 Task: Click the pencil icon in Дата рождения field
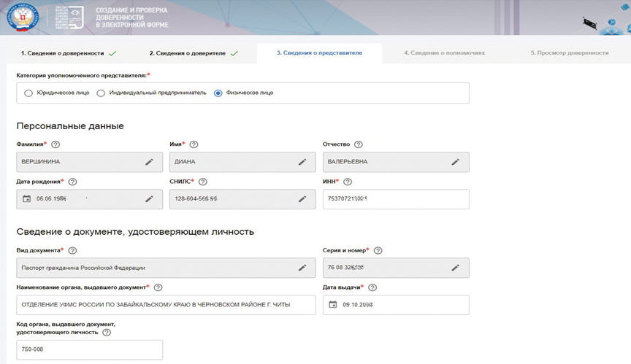(149, 198)
